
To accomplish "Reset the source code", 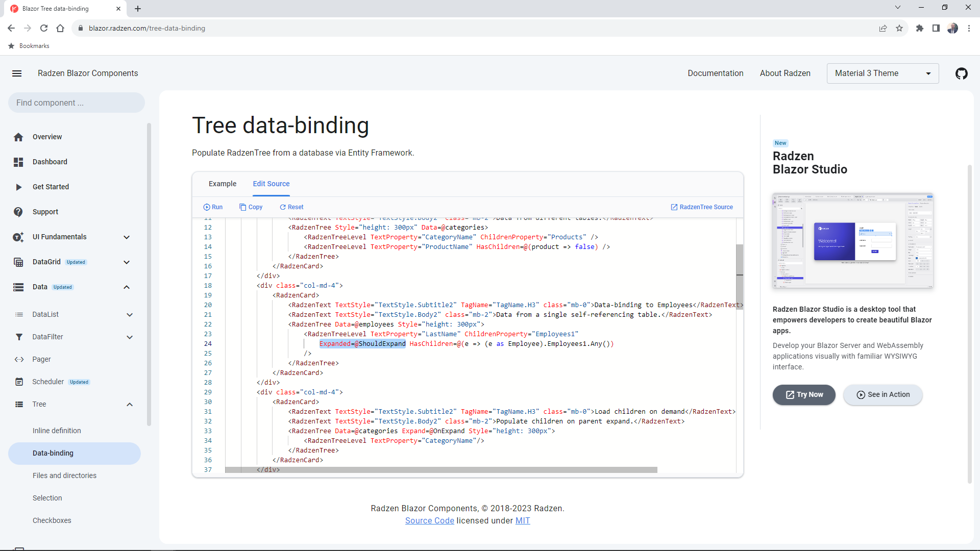I will click(x=291, y=207).
